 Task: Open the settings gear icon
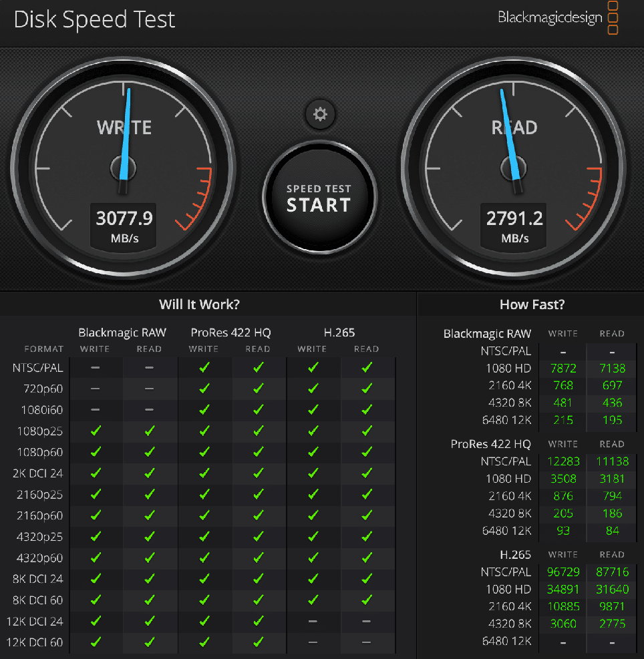pos(320,114)
